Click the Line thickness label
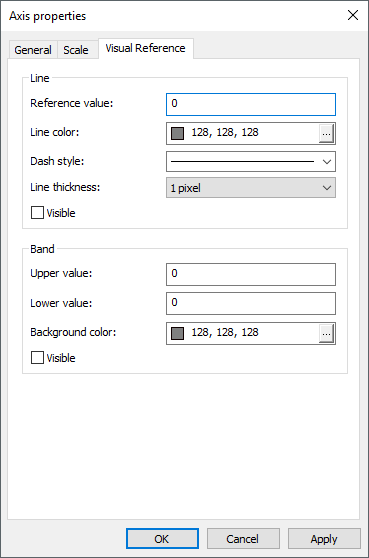Viewport: 369px width, 558px height. click(x=65, y=187)
